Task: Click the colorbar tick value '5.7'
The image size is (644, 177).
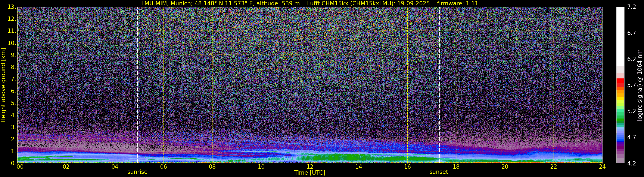Action: (x=632, y=85)
